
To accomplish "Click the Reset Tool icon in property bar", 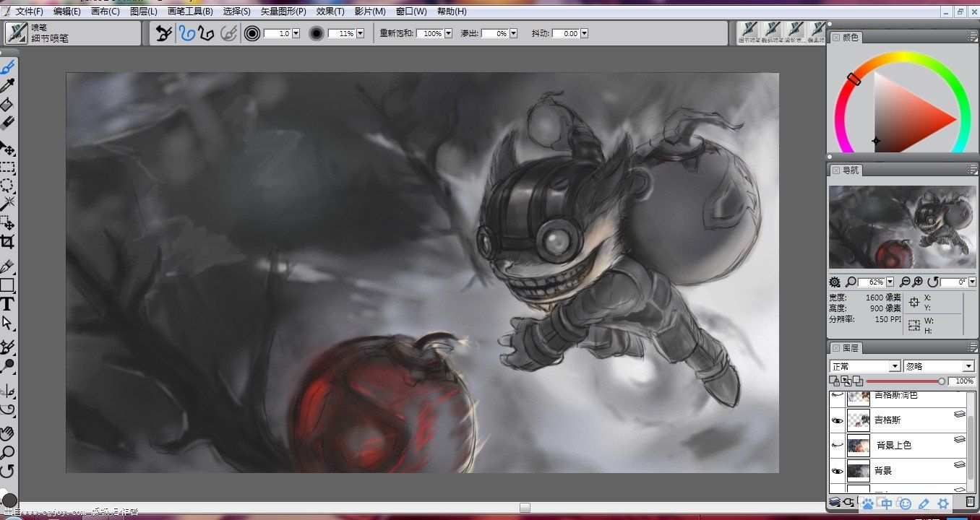I will click(x=164, y=33).
